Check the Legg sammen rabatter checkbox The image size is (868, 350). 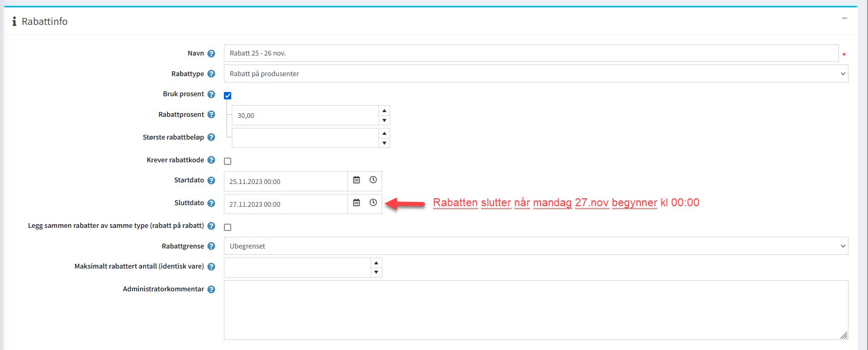[x=228, y=227]
